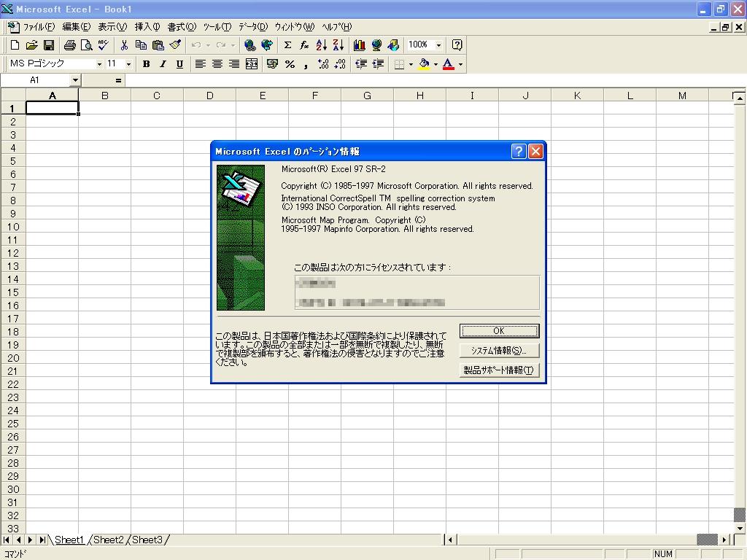Expand the Name Box dropdown arrow
Screen dimensions: 747x560
coord(75,80)
